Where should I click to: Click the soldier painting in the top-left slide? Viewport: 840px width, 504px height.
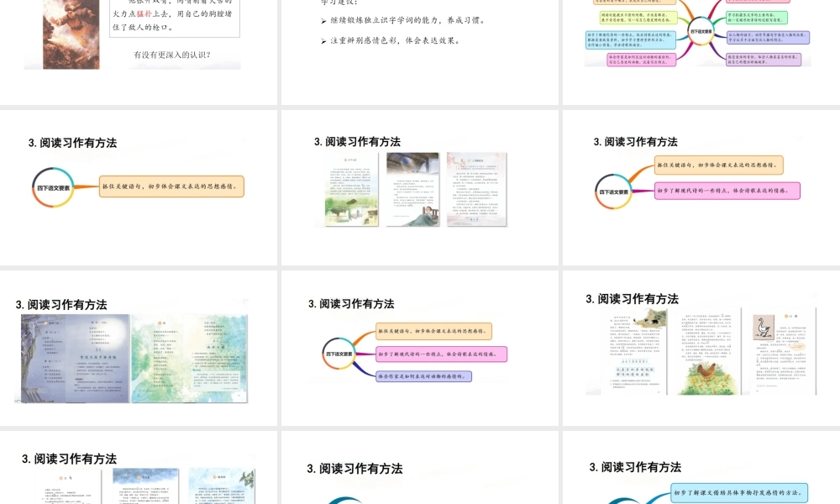point(71,34)
